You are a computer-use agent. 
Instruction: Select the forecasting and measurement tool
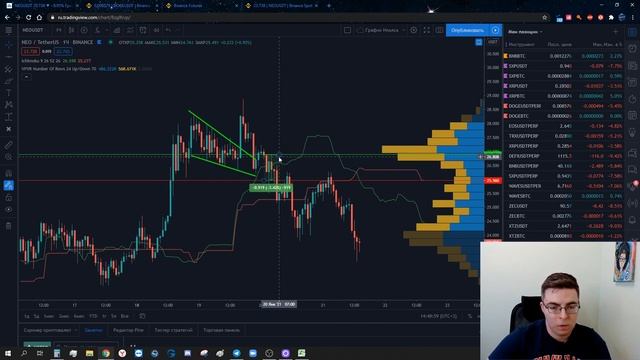pyautogui.click(x=9, y=117)
